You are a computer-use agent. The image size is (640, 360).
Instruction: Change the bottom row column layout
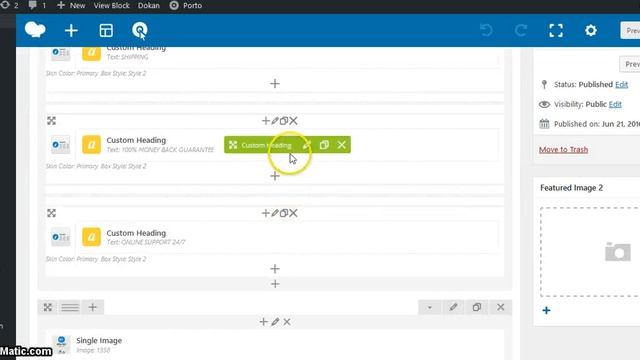(70, 307)
